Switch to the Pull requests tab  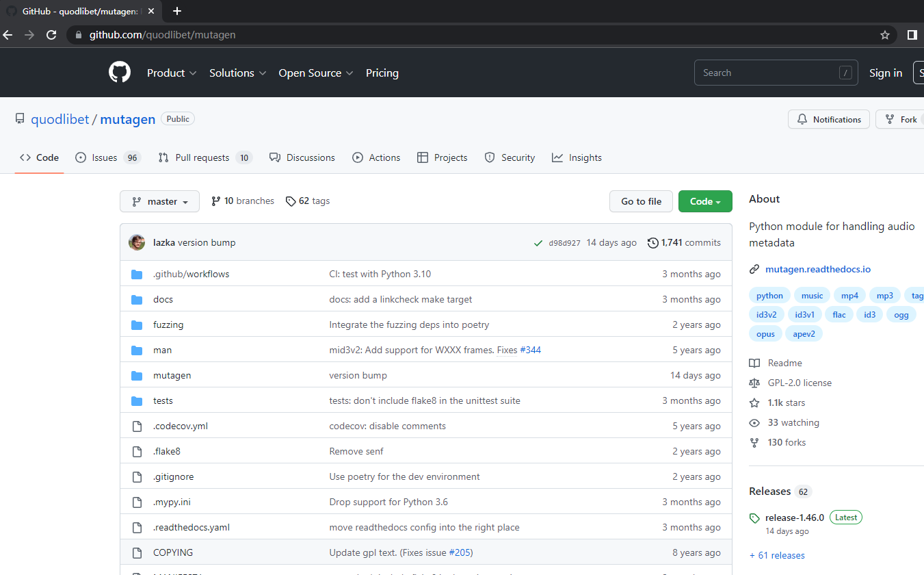pyautogui.click(x=205, y=157)
